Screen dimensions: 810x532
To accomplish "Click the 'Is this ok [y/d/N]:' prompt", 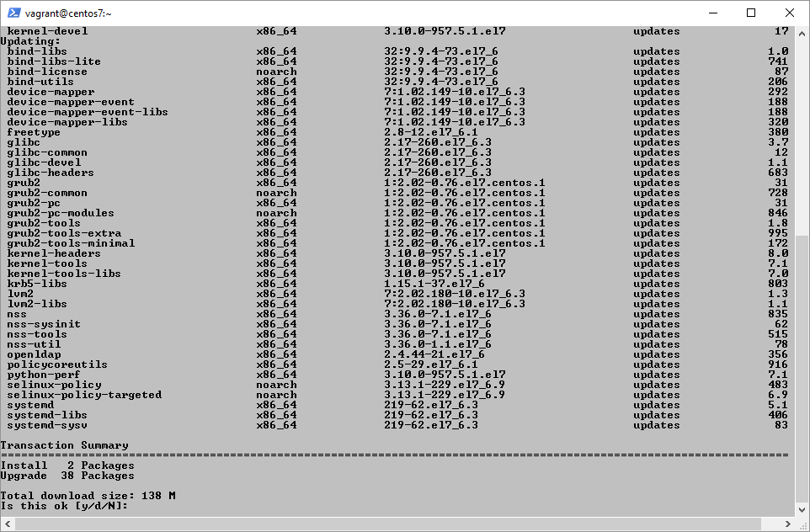I will coord(64,506).
